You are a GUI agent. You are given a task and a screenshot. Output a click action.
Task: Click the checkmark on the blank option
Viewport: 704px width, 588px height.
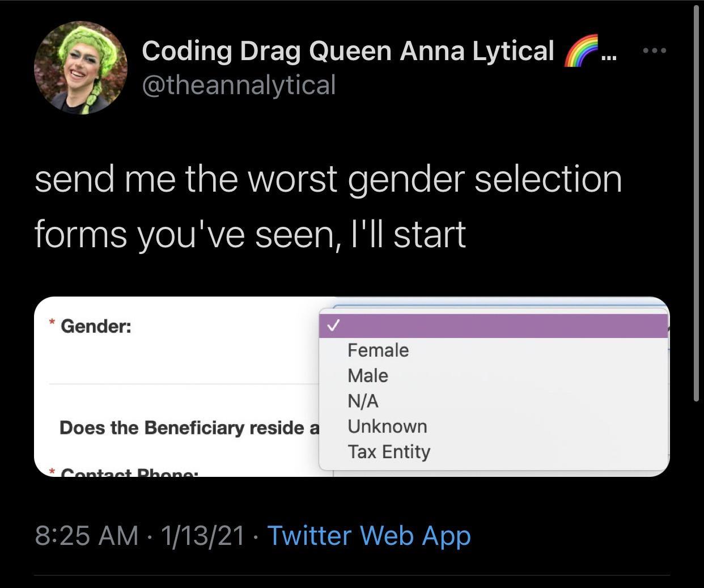pyautogui.click(x=334, y=326)
